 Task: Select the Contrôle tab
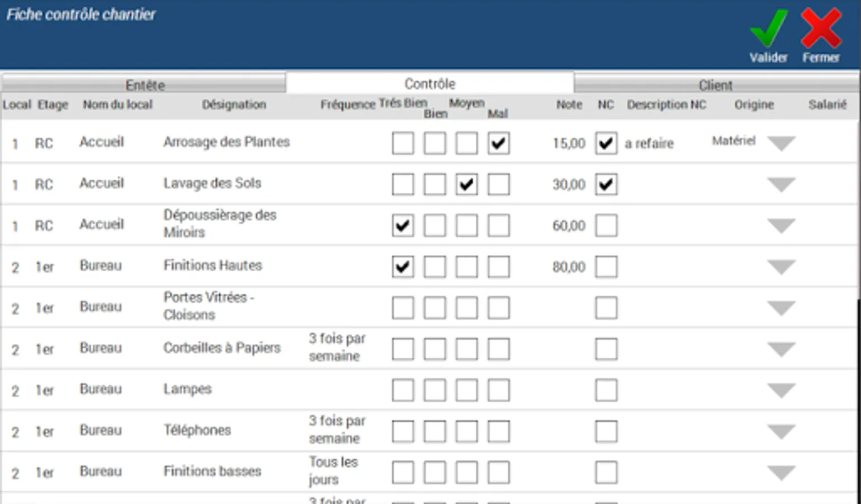click(x=430, y=83)
